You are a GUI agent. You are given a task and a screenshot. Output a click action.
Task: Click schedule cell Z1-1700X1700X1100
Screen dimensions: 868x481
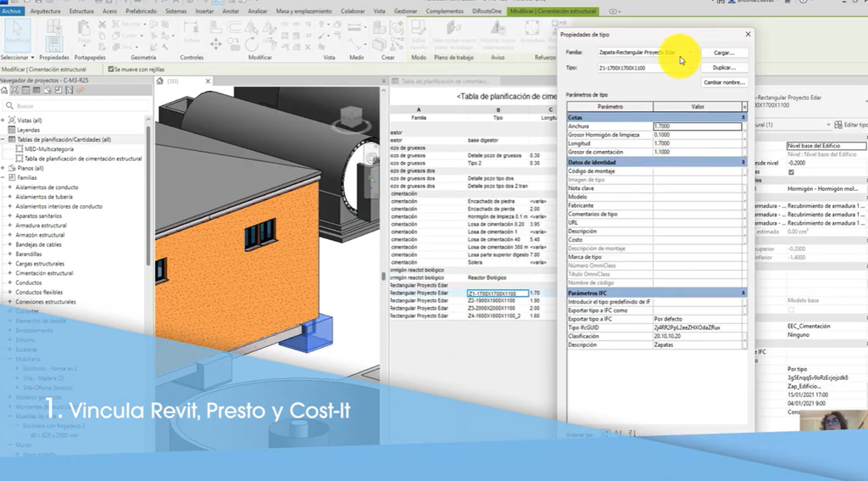(498, 294)
